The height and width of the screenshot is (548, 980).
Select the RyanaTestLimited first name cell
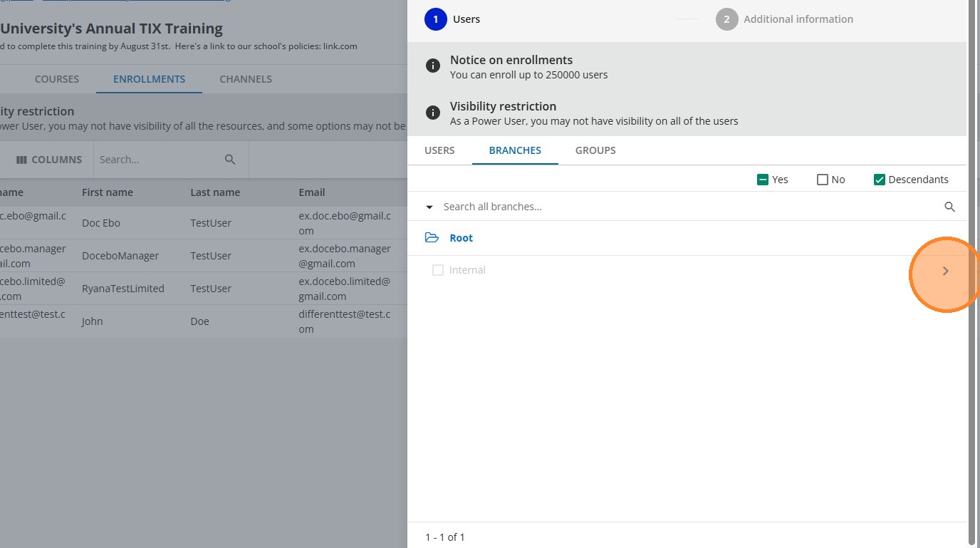[x=123, y=289]
